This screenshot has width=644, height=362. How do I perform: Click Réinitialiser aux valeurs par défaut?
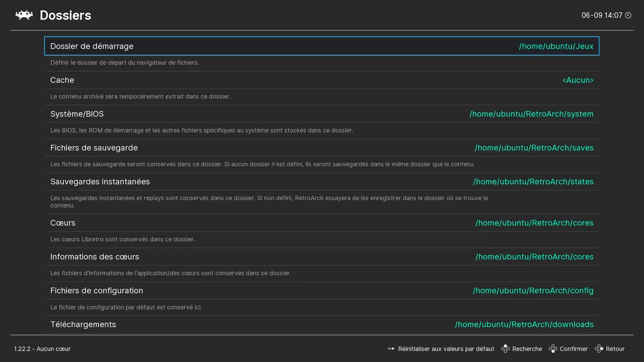click(x=446, y=348)
